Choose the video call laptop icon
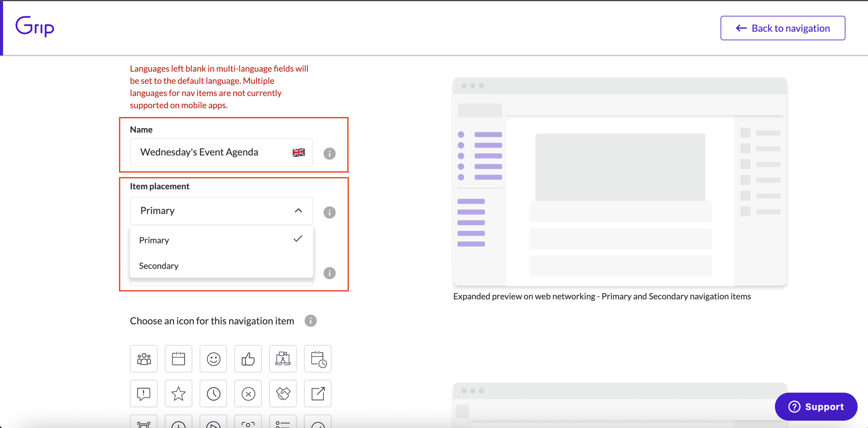 pos(283,359)
